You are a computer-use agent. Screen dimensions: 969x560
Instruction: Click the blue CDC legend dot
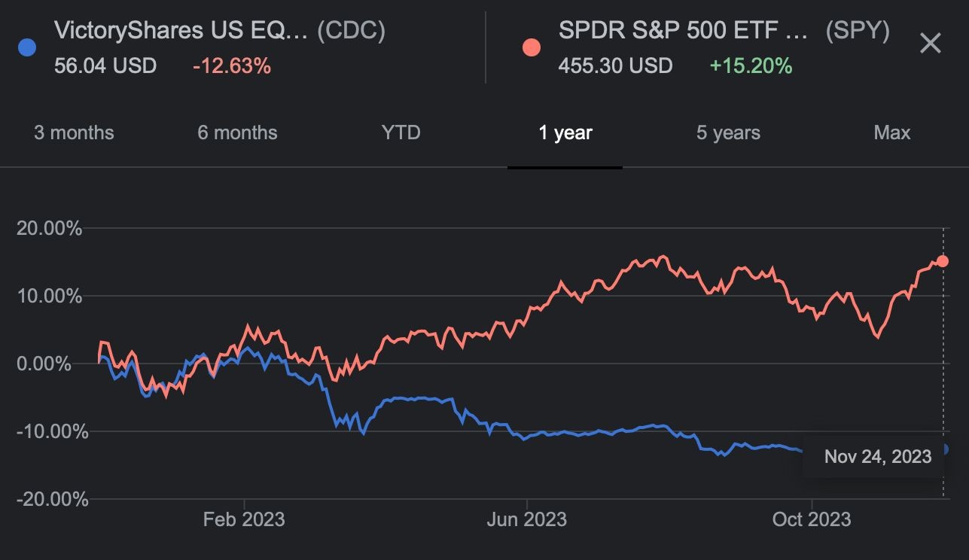point(26,47)
